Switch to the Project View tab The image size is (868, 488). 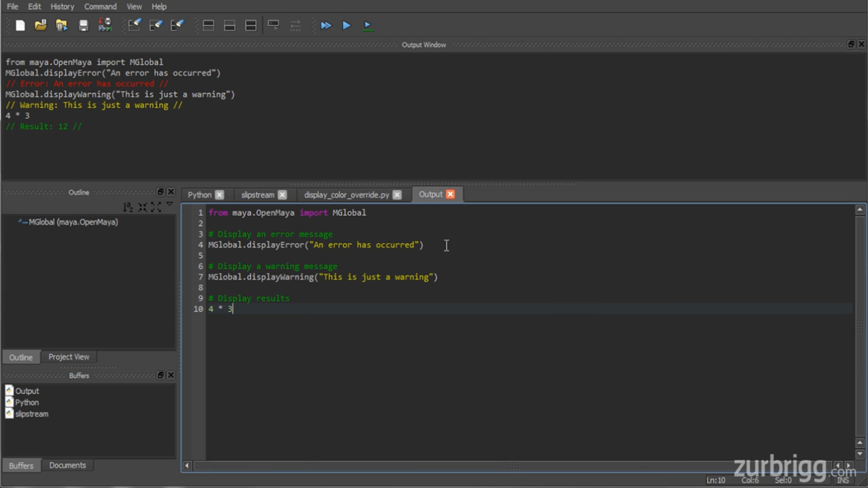click(x=69, y=357)
